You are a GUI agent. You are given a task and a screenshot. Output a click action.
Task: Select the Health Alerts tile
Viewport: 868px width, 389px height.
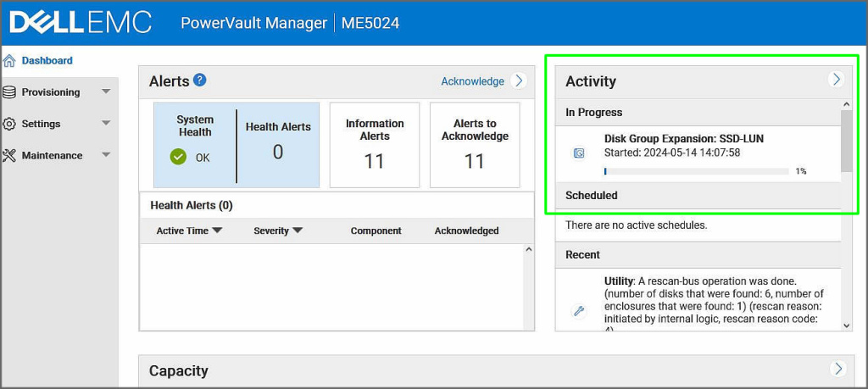pos(278,144)
